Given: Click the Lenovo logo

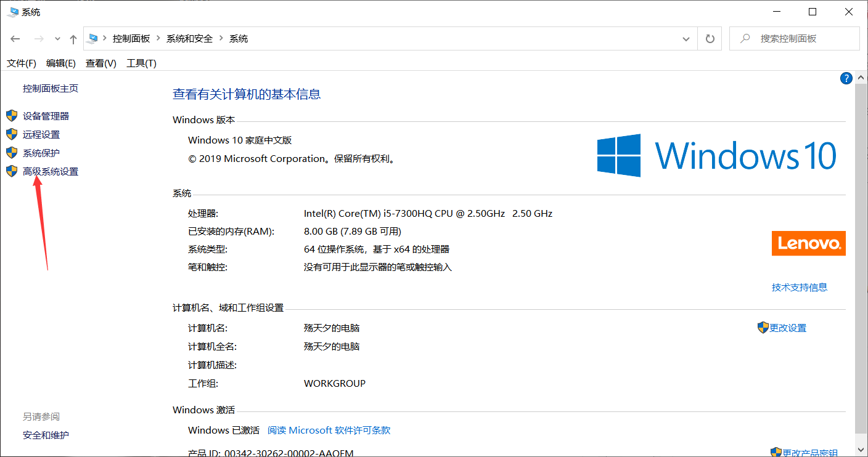Looking at the screenshot, I should click(x=809, y=243).
